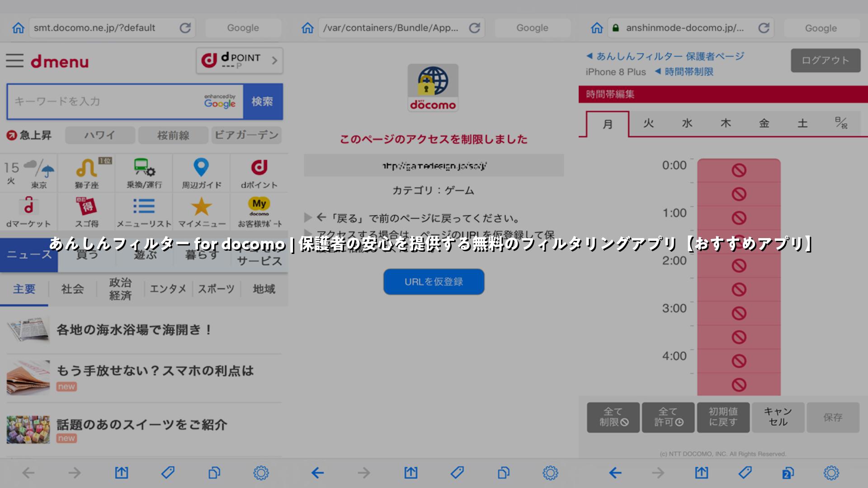Tap the tabs icon in dmenu browser toolbar

[x=214, y=473]
